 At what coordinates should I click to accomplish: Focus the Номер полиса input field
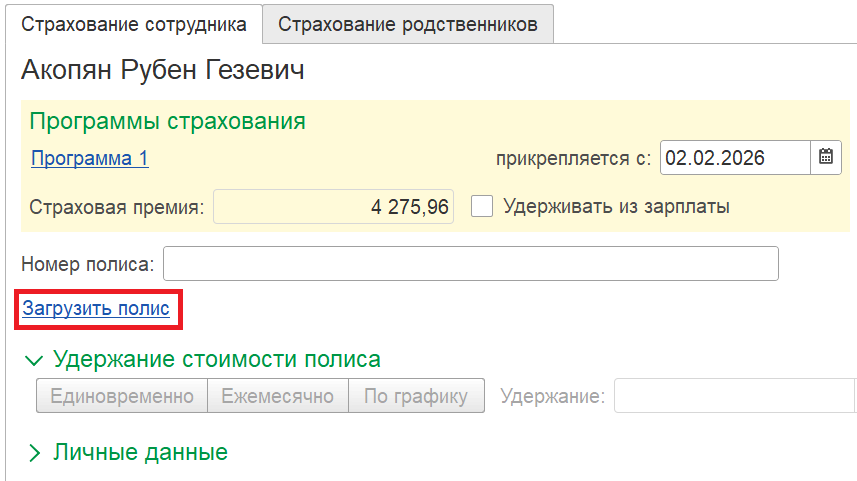coord(470,264)
